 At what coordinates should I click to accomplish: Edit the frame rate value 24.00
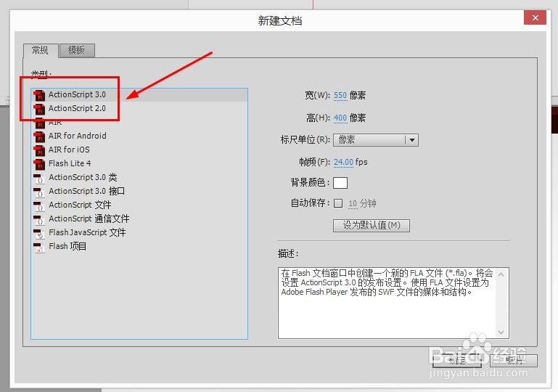tap(343, 163)
